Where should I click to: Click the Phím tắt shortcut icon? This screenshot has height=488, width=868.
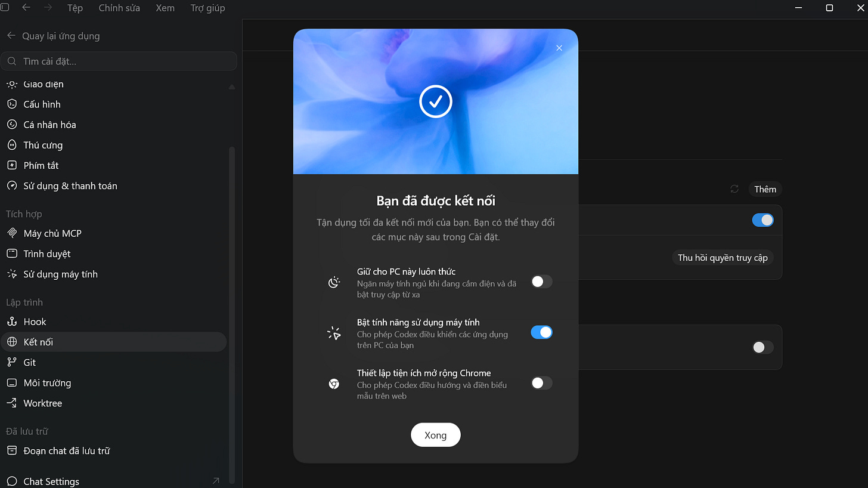[12, 165]
